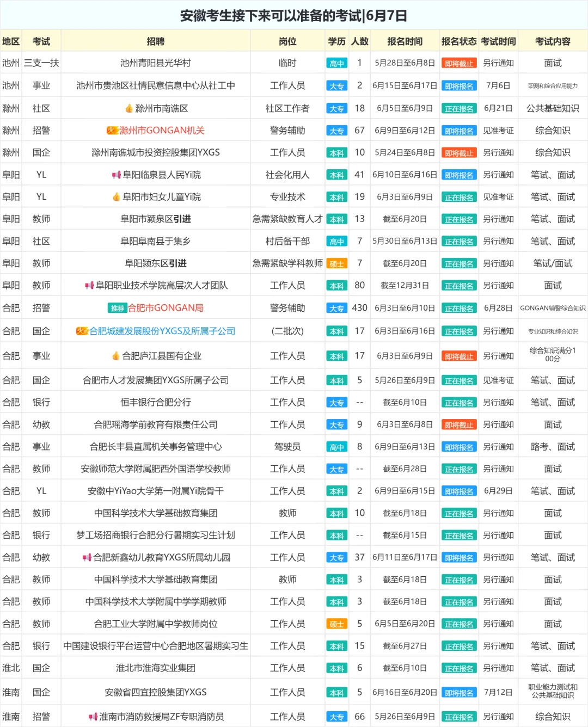Screen dimensions: 588x727
Task: Click the GONGAN辅警综合知识 content cell
Action: pos(553,308)
